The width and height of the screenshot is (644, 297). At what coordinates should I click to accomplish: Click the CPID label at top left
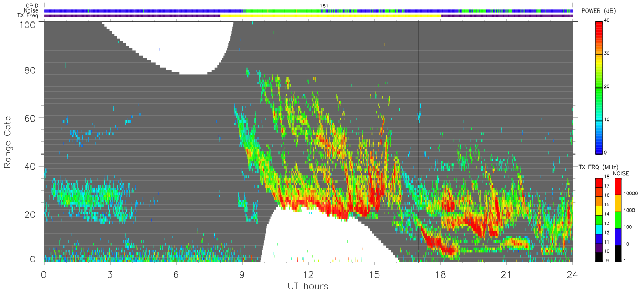tap(32, 6)
